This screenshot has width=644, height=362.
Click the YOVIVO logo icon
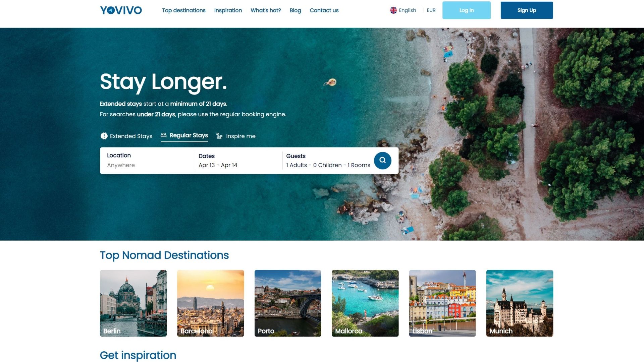pyautogui.click(x=121, y=10)
